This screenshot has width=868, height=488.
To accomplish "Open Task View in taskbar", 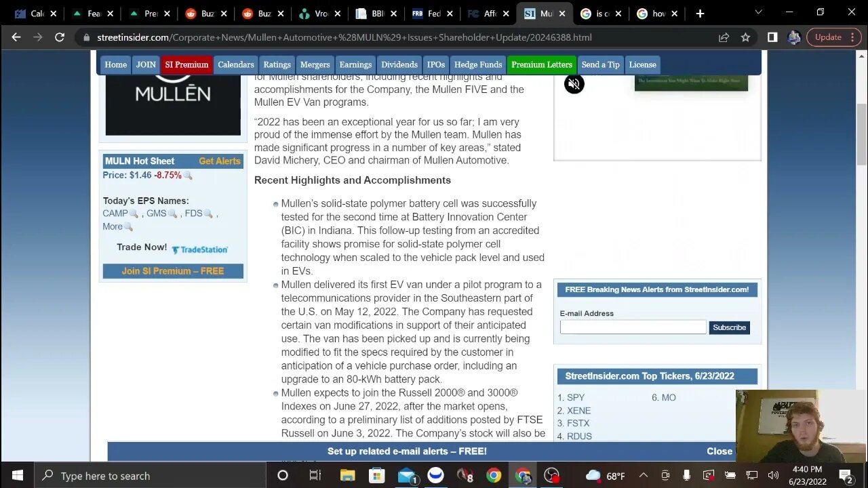I will point(315,476).
